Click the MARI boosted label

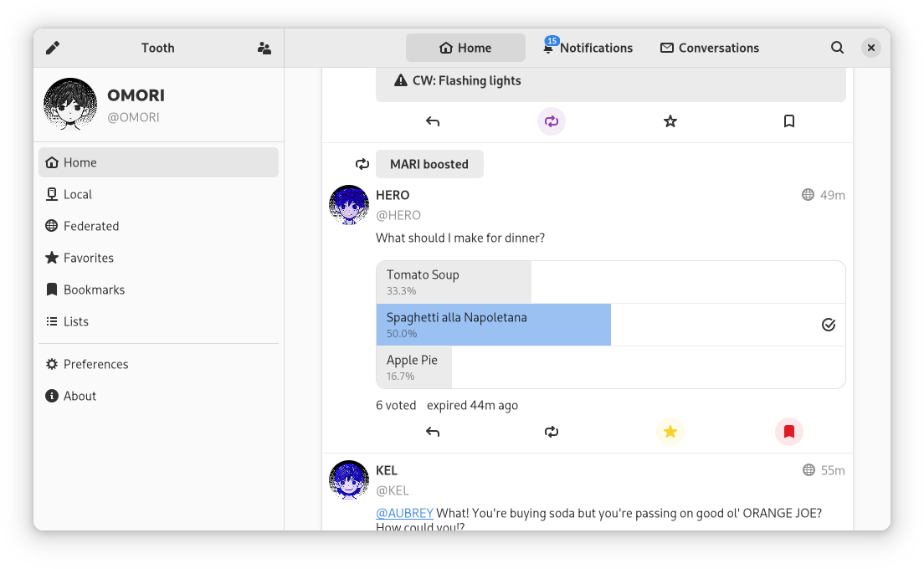[x=429, y=164]
